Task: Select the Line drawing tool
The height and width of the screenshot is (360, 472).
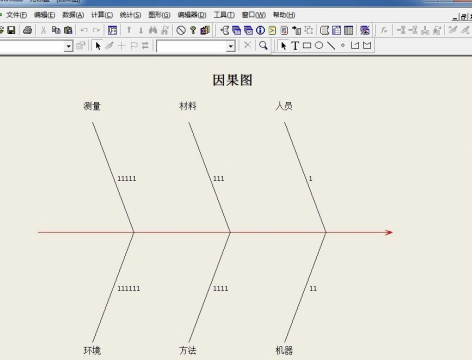Action: coord(331,45)
